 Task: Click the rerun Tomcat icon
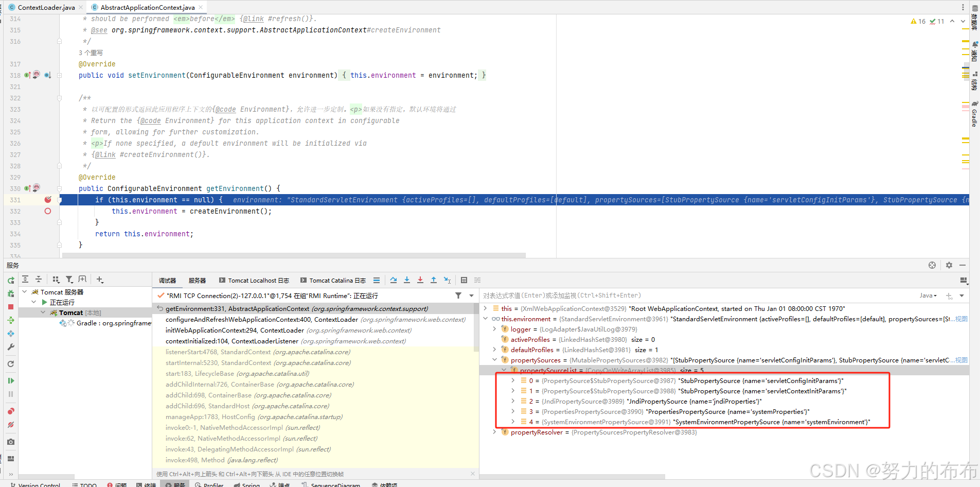coord(11,281)
